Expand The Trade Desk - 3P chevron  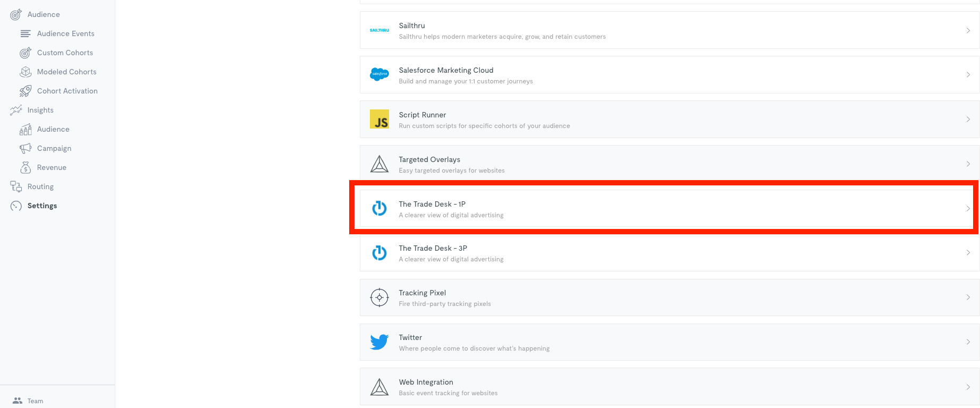click(x=968, y=252)
